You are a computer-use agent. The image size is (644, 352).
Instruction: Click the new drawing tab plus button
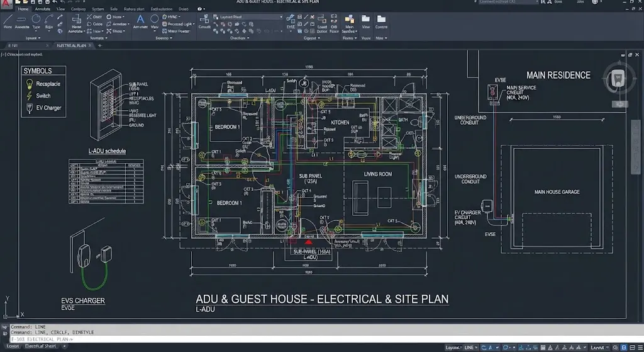(x=100, y=45)
